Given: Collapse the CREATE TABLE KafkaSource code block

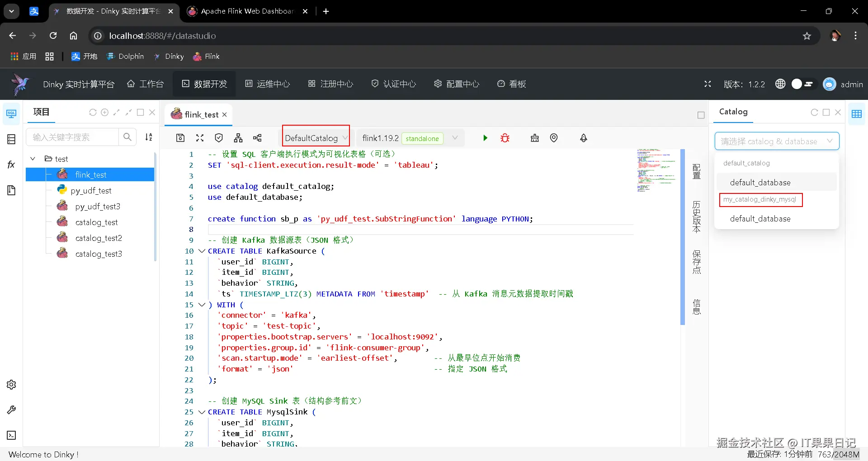Looking at the screenshot, I should pos(202,251).
